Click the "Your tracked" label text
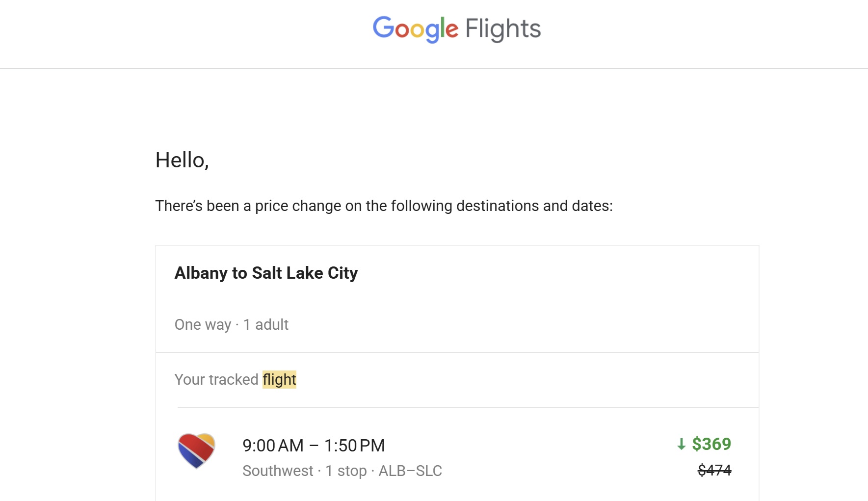This screenshot has height=501, width=868. [x=216, y=379]
